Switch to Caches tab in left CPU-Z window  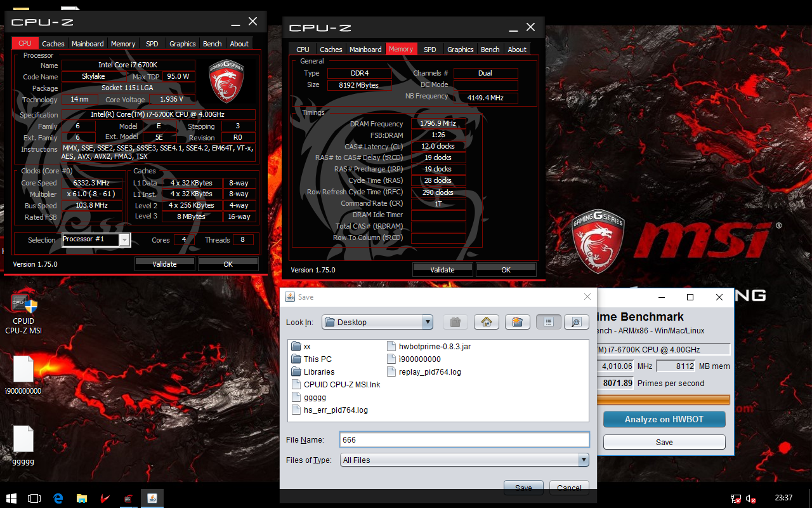click(x=53, y=44)
